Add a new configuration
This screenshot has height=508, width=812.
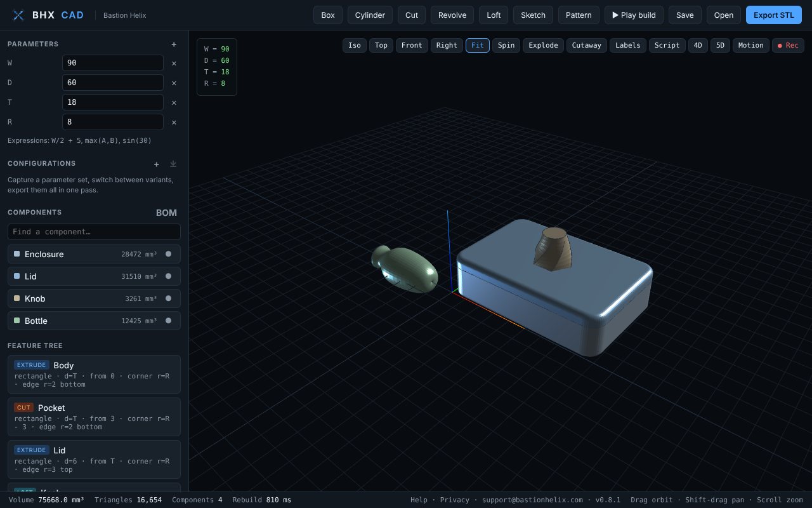tap(157, 164)
